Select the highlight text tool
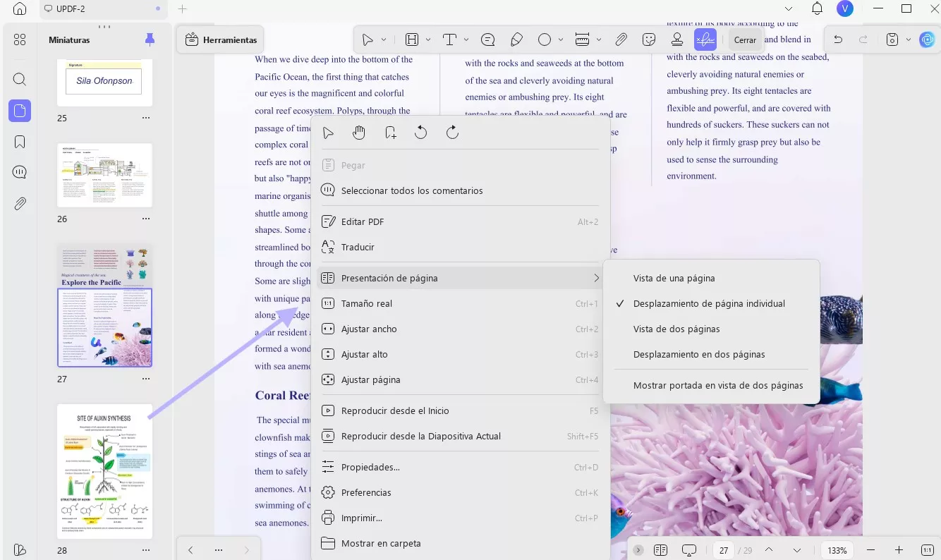 tap(412, 39)
